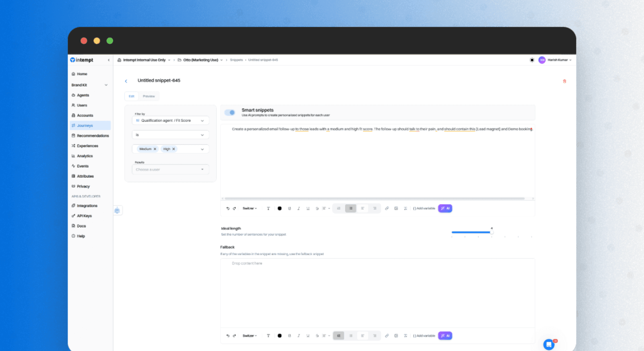Open the 'is' operator dropdown

(x=170, y=135)
